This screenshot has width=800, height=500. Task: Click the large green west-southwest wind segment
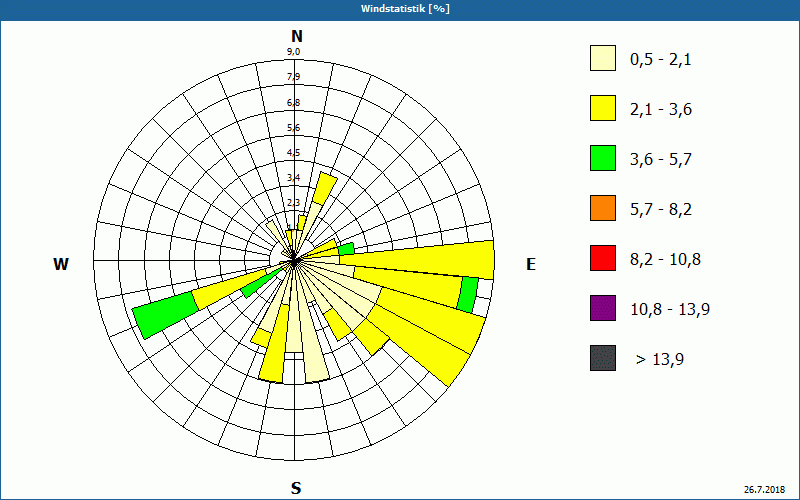pos(166,315)
